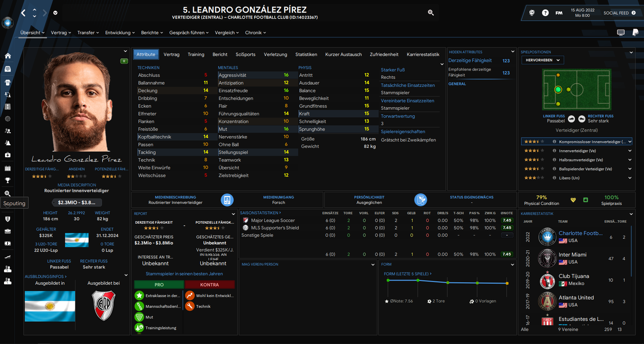The height and width of the screenshot is (344, 644).
Task: Click the PayPal icon
Action: (x=635, y=33)
